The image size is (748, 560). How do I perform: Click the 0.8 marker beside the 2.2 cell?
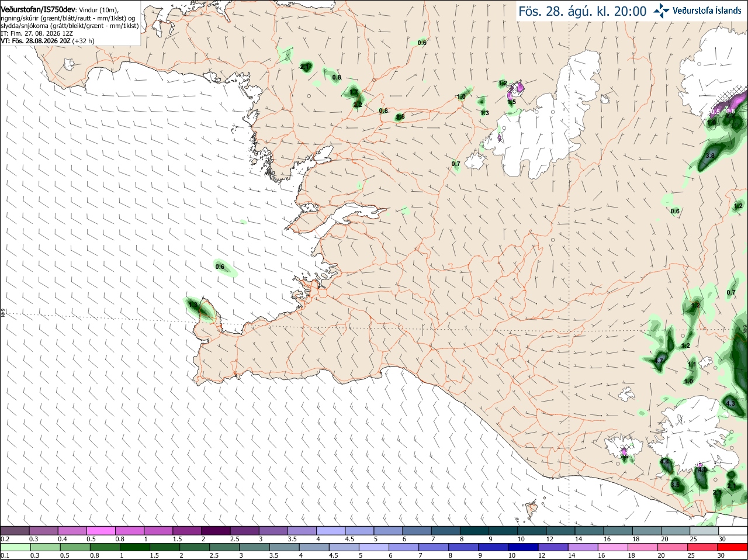[383, 110]
